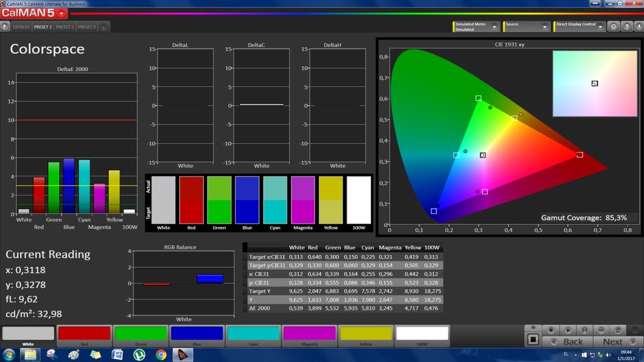
Task: Click the Green swatch in Actual/Target comparison
Action: point(219,200)
